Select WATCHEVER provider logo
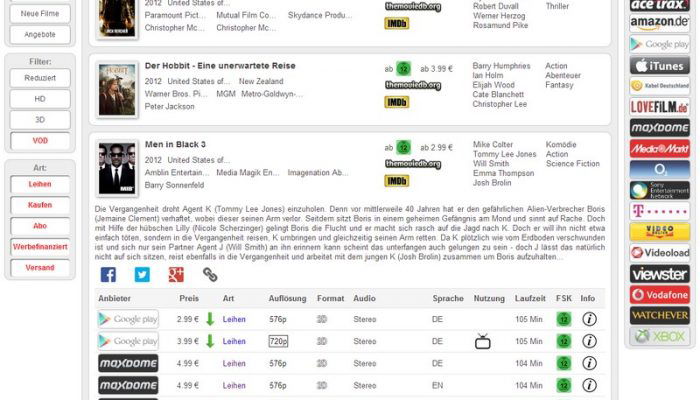This screenshot has height=400, width=700. (x=660, y=315)
